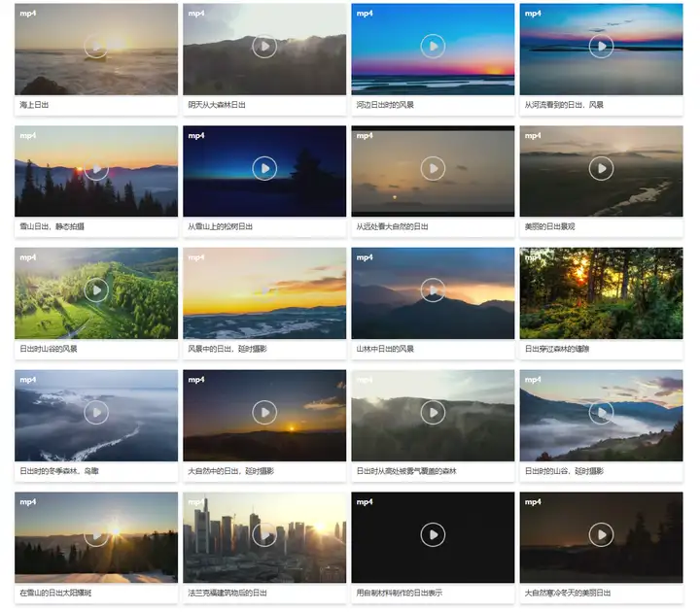The image size is (700, 612).
Task: Play the 日出时山谷的风景 clip
Action: (96, 289)
